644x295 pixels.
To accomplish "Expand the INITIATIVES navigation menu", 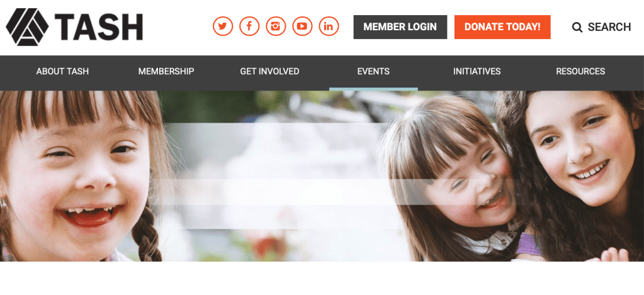I will coord(477,71).
